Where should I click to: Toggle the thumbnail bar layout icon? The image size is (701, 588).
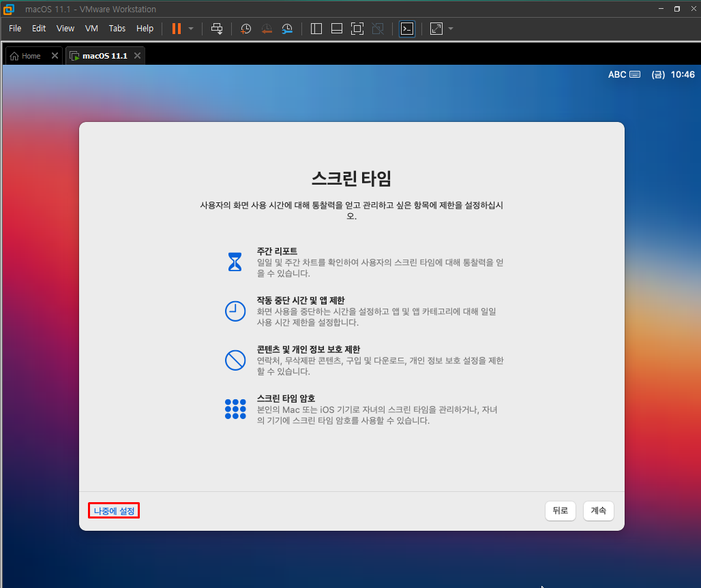[x=337, y=29]
